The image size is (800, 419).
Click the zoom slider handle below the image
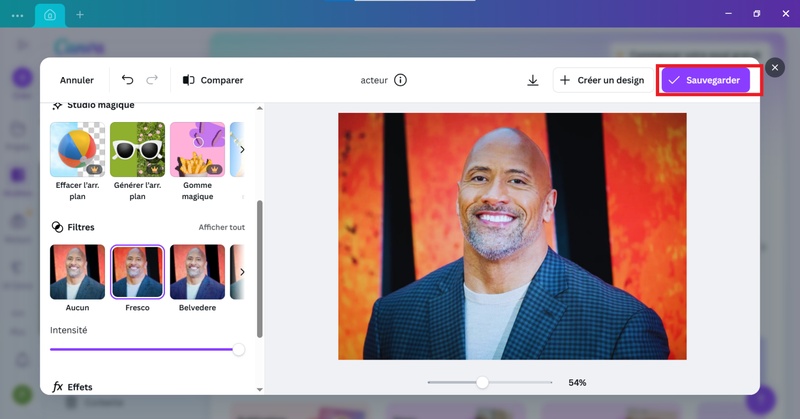point(482,382)
